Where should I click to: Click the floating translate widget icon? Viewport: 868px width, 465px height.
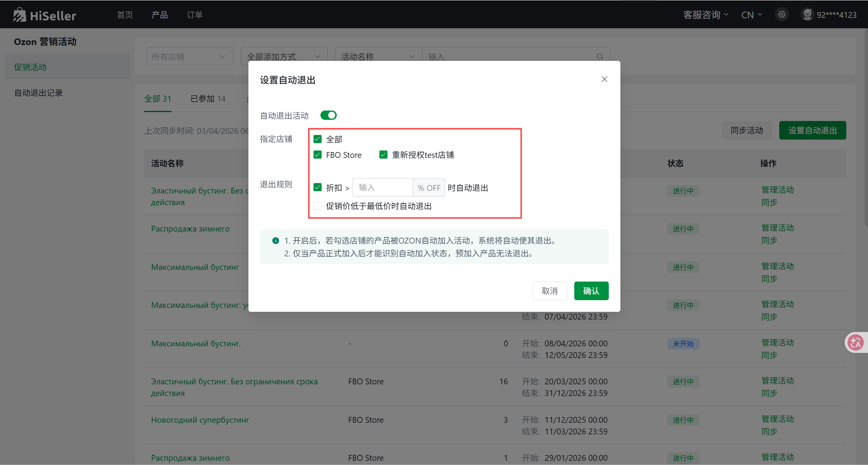click(x=856, y=342)
